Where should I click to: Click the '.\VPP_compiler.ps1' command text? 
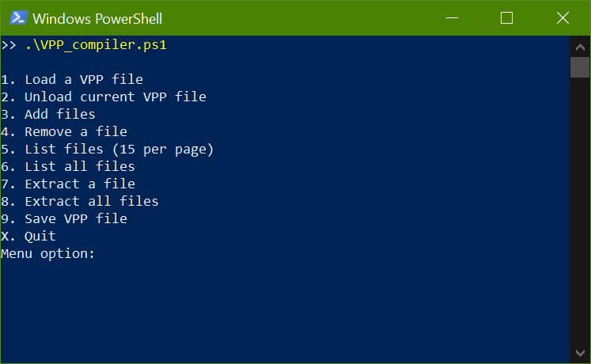click(x=96, y=45)
